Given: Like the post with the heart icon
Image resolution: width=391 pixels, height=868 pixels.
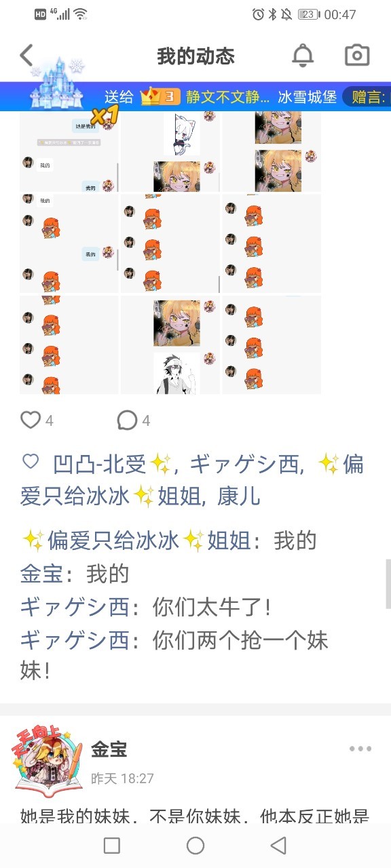Looking at the screenshot, I should (x=31, y=420).
